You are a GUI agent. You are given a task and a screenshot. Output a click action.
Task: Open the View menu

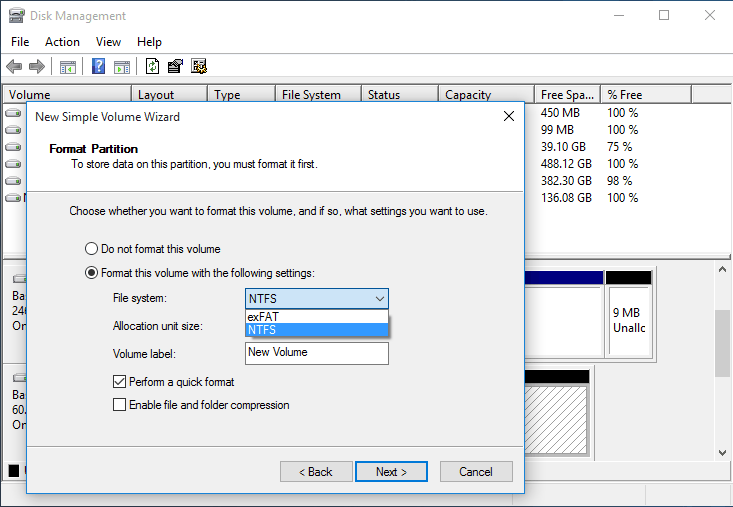108,42
